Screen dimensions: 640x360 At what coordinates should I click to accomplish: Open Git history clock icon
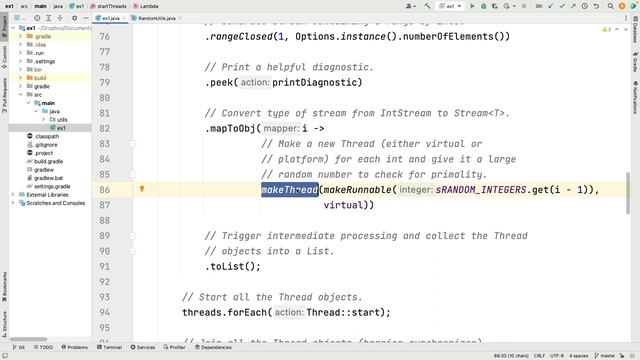pyautogui.click(x=584, y=6)
